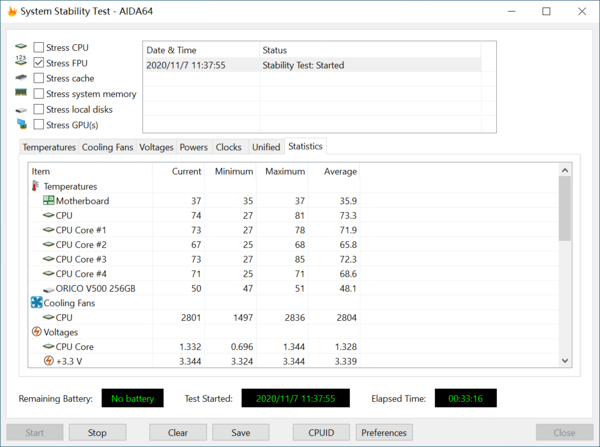Click the Clear button

coord(178,432)
